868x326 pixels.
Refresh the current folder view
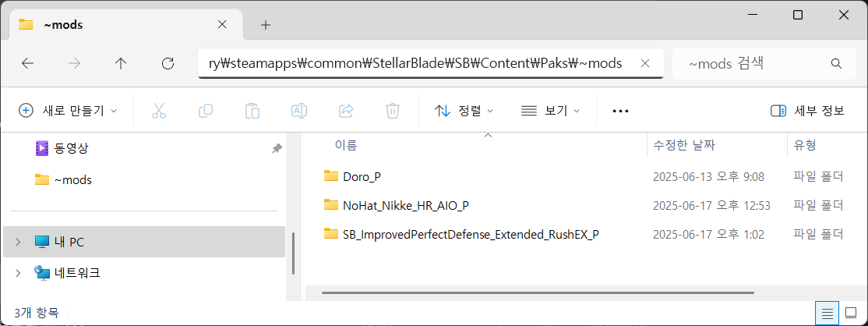(168, 63)
